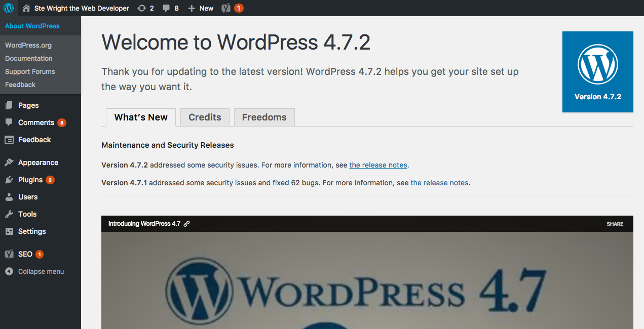The image size is (644, 329).
Task: Open the Yoast SEO icon in admin bar
Action: 226,8
